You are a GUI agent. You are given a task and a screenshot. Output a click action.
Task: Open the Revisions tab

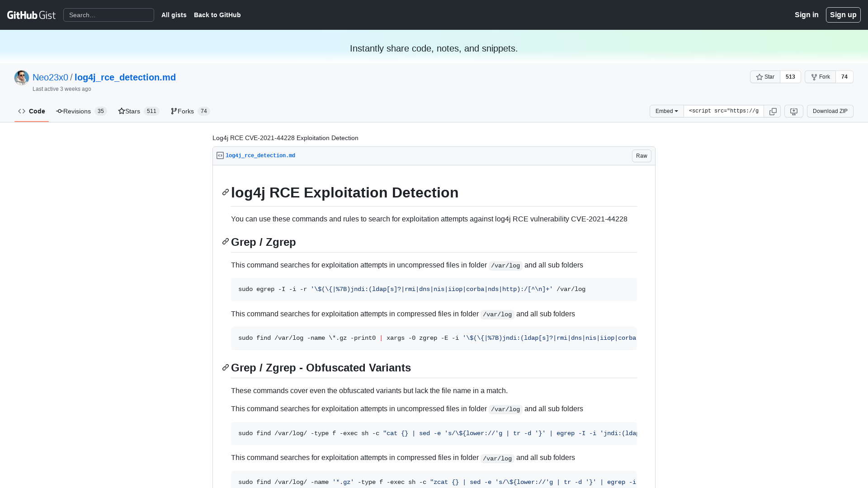[x=81, y=111]
